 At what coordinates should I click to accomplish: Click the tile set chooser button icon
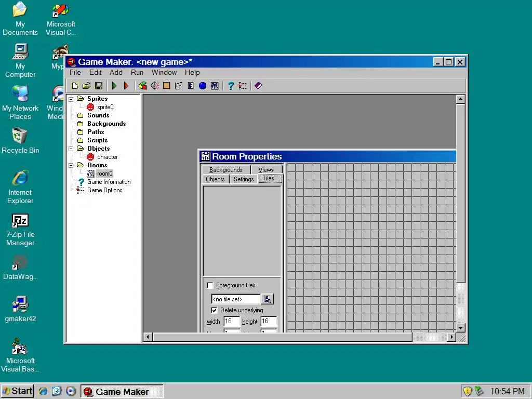point(268,299)
